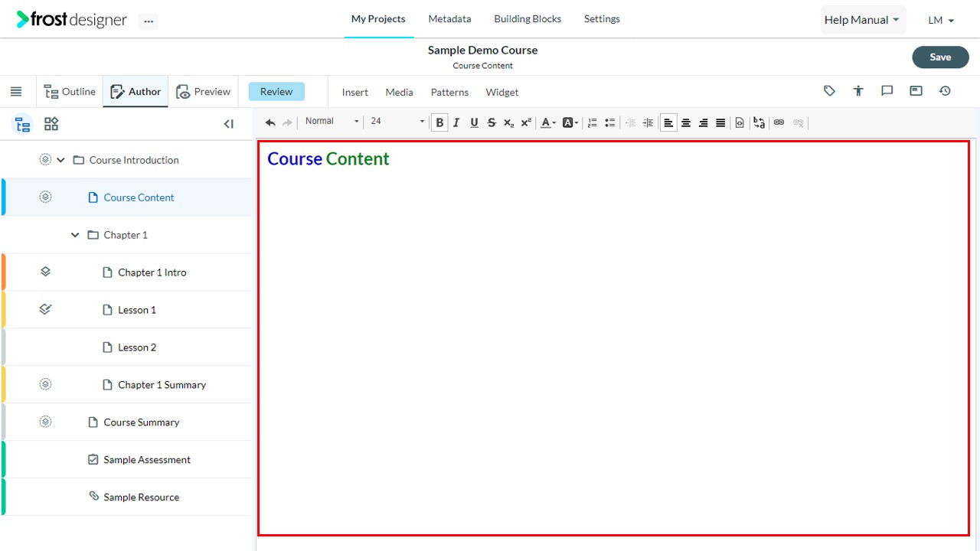The height and width of the screenshot is (551, 980).
Task: Toggle underline formatting
Action: pos(474,122)
